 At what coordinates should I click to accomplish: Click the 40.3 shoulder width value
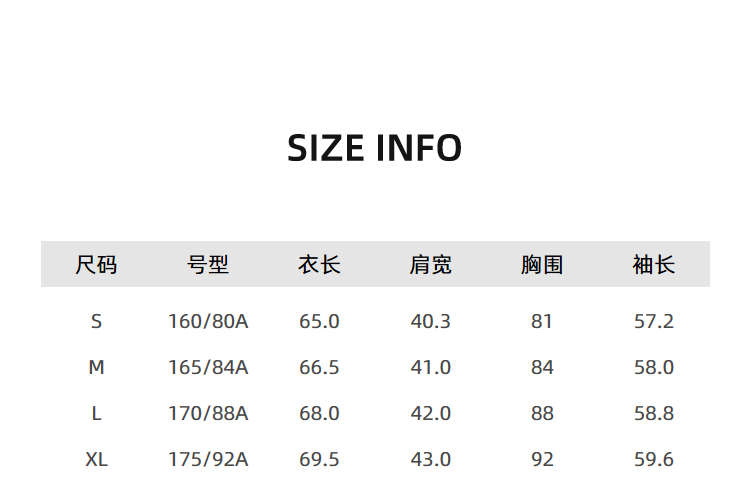[x=430, y=322]
